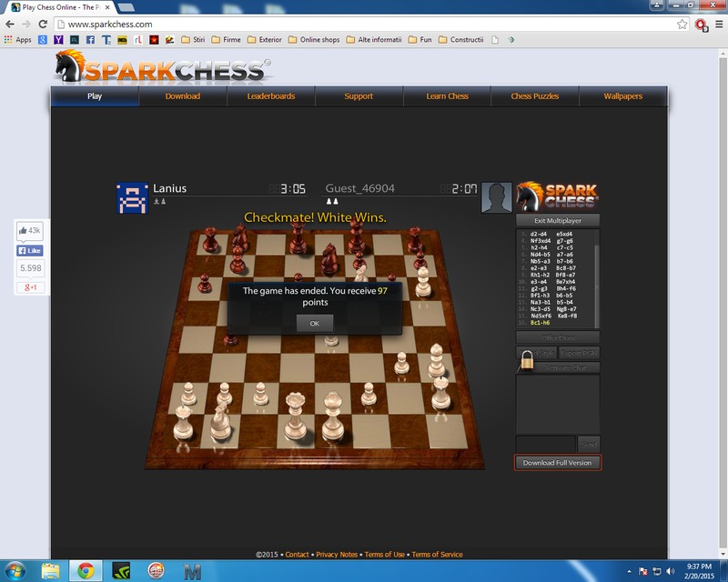Open the Terms of Use footer link
This screenshot has height=582, width=728.
coord(384,554)
